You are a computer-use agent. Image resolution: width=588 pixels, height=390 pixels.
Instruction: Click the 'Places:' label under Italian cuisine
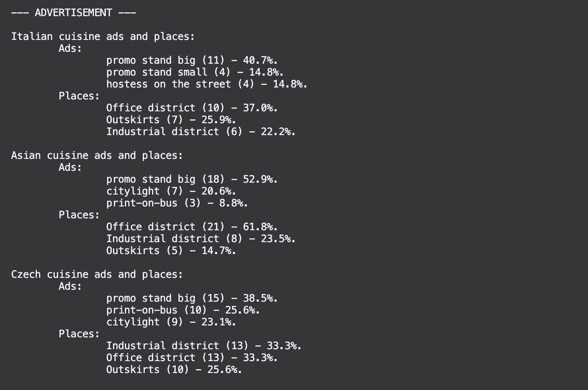click(79, 96)
